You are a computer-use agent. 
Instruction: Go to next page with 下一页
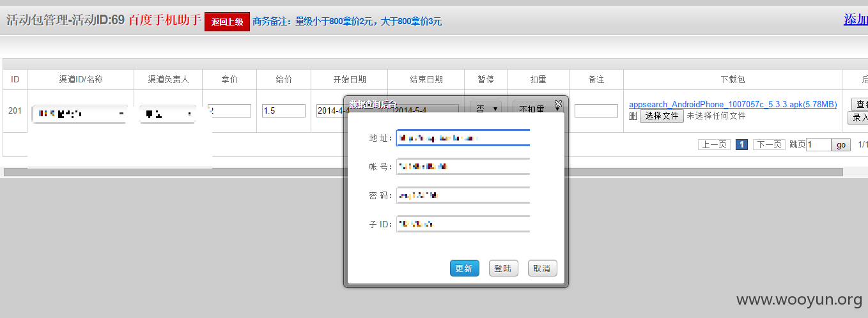(769, 145)
